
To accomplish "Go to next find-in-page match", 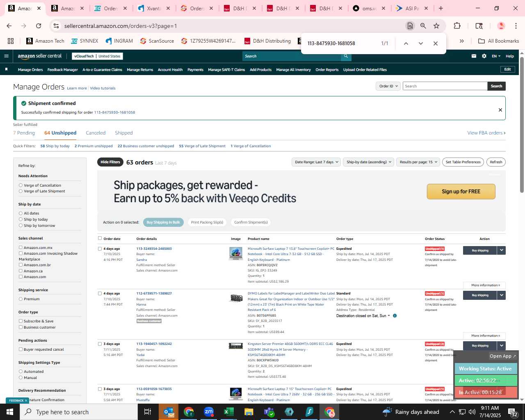I will tap(420, 43).
